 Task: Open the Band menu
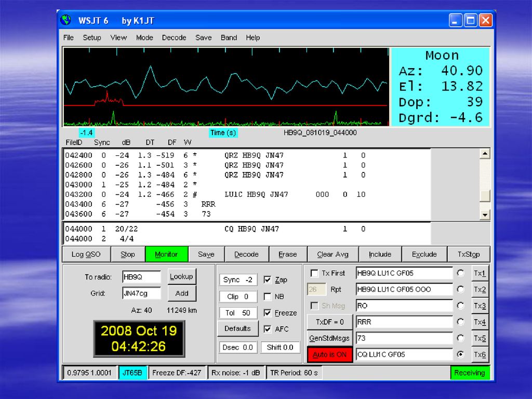(x=229, y=37)
